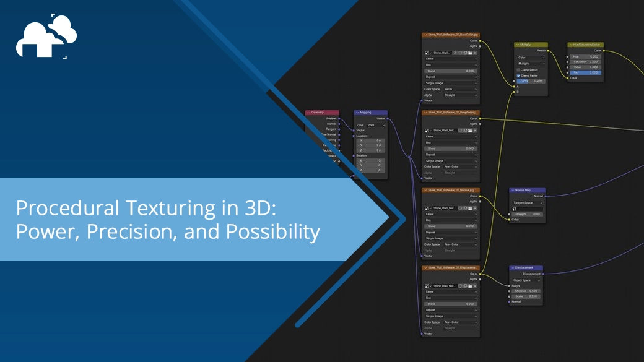
Task: Click the new image icon in Displacement texture node
Action: 465,286
